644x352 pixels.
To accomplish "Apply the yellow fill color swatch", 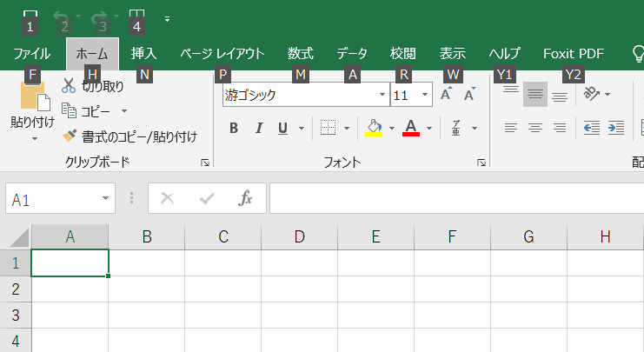I will point(374,129).
